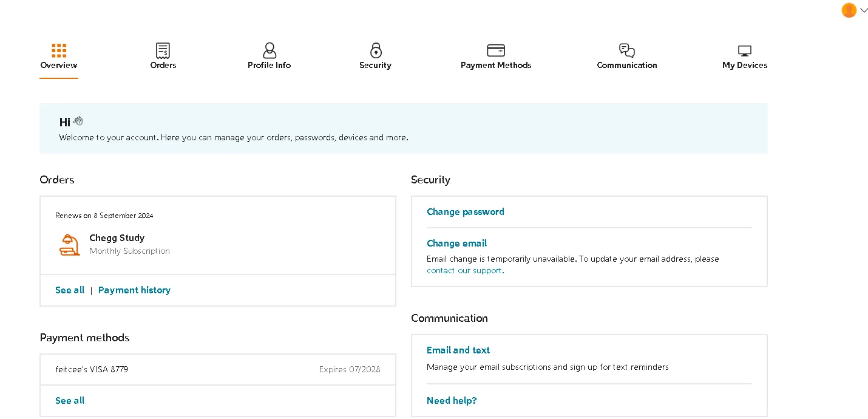868x419 pixels.
Task: Click the Orders section heading
Action: pyautogui.click(x=57, y=180)
